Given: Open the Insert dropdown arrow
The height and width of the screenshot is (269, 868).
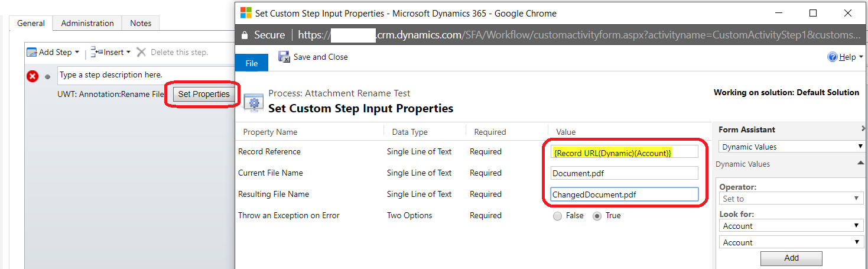Looking at the screenshot, I should tap(129, 53).
